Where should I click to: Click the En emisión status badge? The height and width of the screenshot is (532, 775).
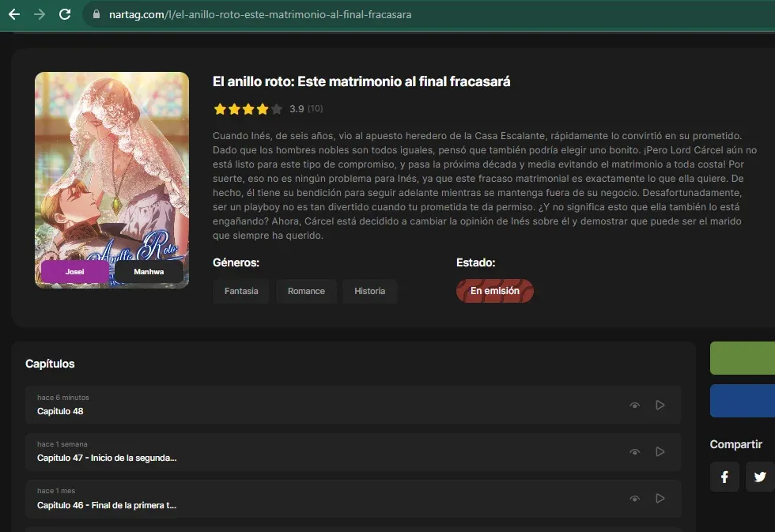pos(495,291)
